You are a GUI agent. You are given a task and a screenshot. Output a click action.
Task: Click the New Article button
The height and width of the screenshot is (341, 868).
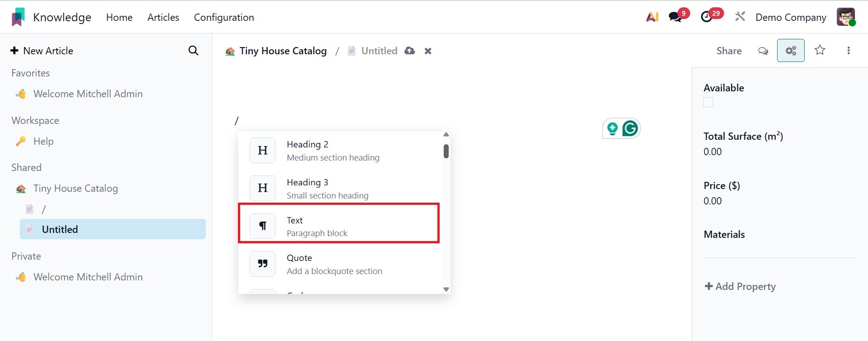pyautogui.click(x=42, y=51)
